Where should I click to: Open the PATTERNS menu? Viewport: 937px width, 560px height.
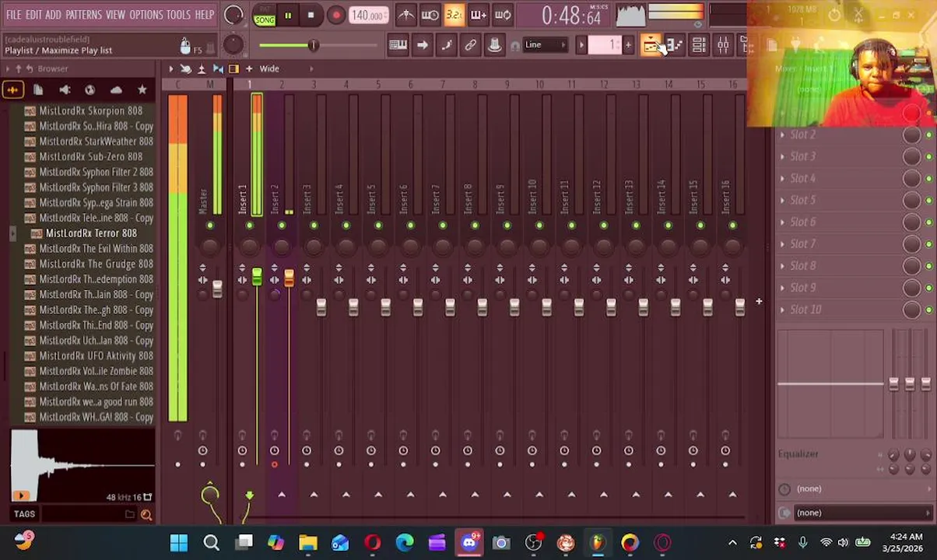[83, 15]
